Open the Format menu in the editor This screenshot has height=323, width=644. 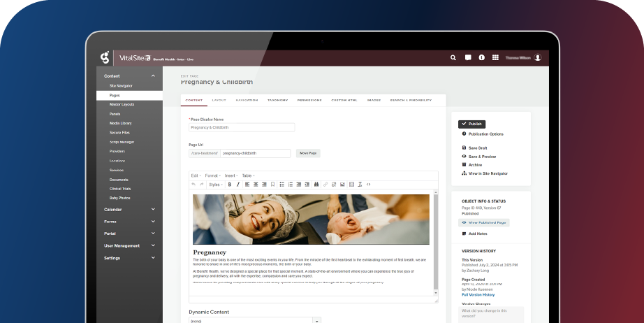[x=212, y=175]
